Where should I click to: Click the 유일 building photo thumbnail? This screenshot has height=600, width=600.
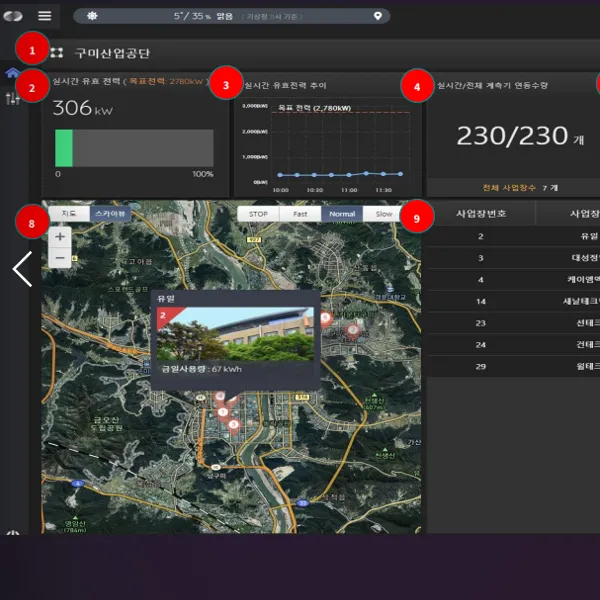click(x=234, y=333)
